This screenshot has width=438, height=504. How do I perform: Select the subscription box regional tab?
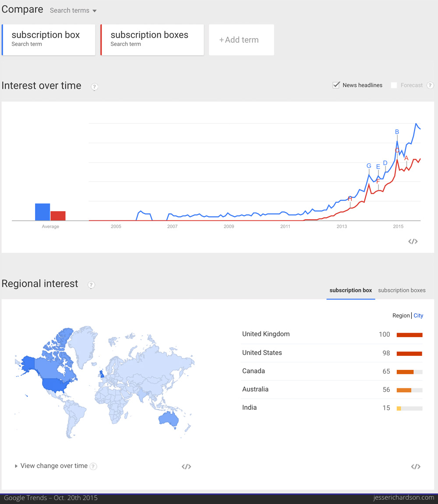click(350, 290)
